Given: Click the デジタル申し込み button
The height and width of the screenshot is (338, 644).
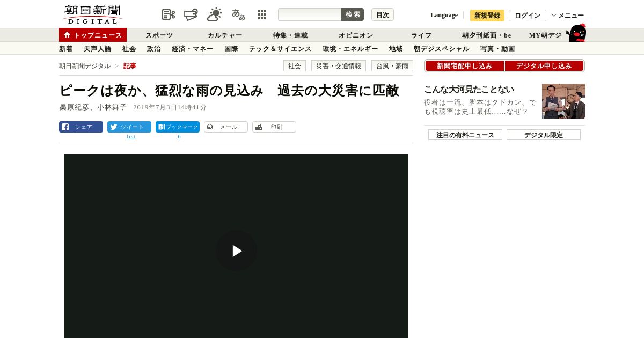Looking at the screenshot, I should (544, 66).
